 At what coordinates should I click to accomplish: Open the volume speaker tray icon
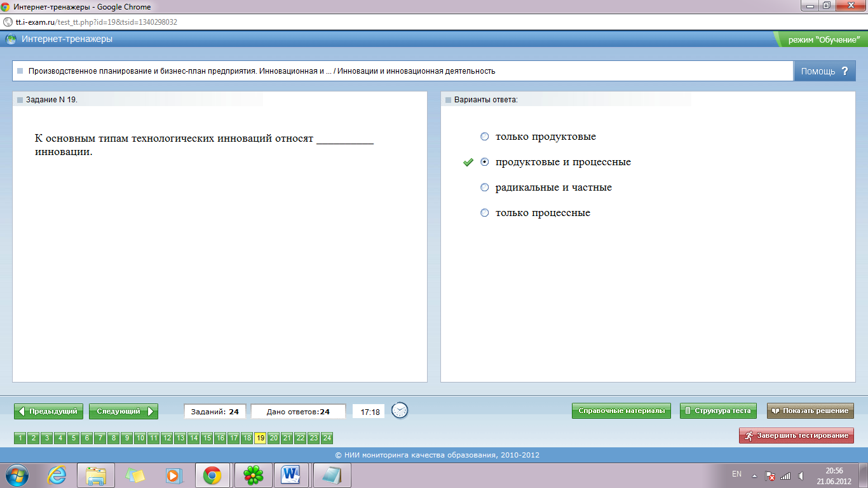801,475
